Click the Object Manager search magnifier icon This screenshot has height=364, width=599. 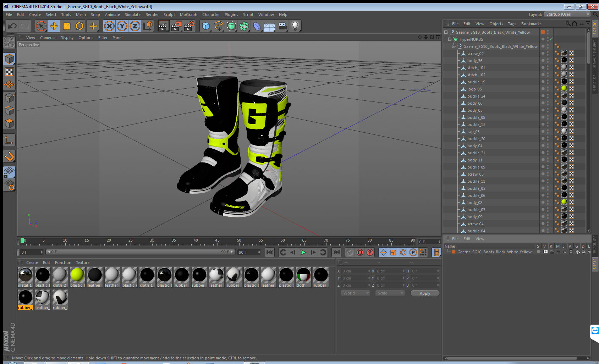click(x=568, y=24)
